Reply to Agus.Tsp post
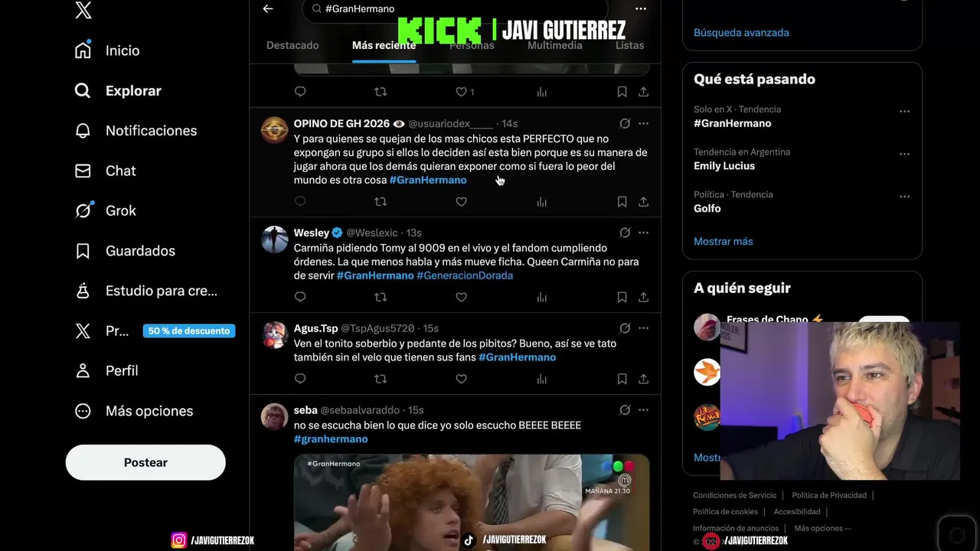The height and width of the screenshot is (551, 980). (300, 379)
